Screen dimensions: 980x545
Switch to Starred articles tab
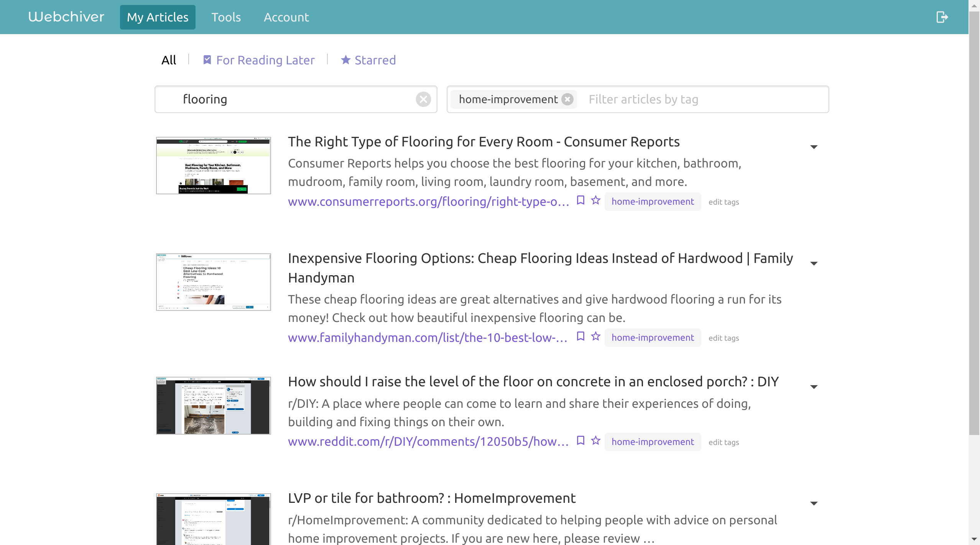tap(368, 60)
